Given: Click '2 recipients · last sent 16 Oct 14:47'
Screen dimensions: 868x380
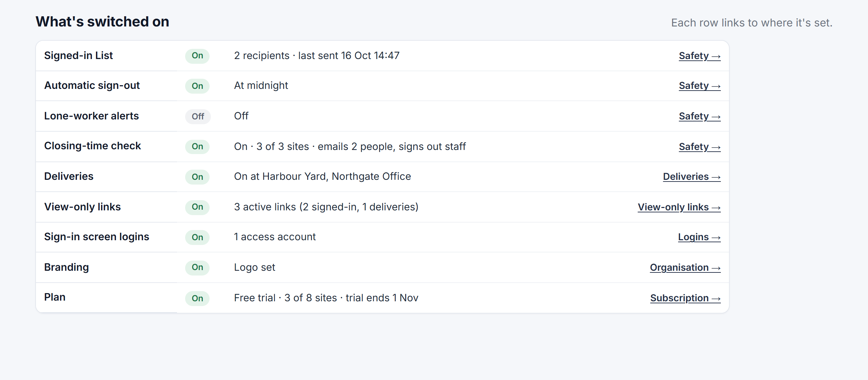Looking at the screenshot, I should 317,56.
